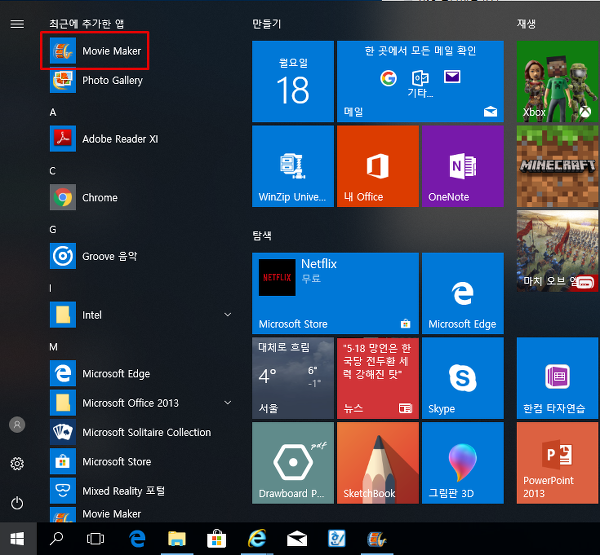Image resolution: width=600 pixels, height=555 pixels.
Task: Open taskbar search magnifier
Action: (x=56, y=539)
